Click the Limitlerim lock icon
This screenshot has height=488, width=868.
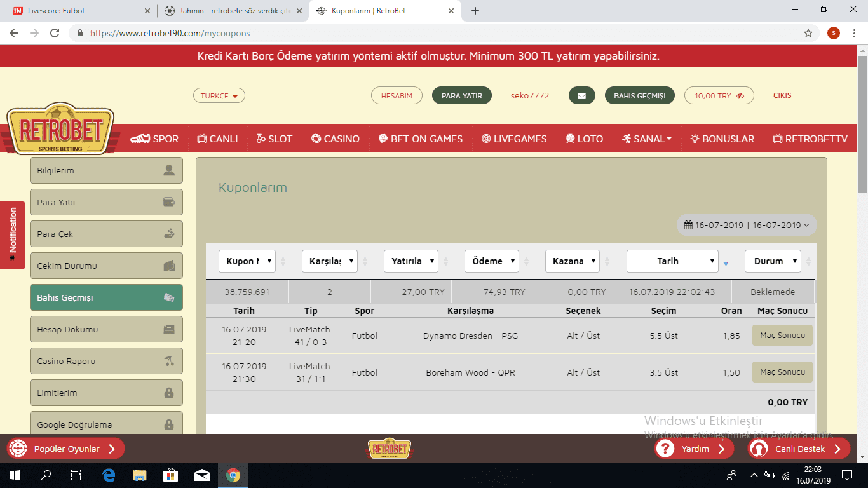[169, 393]
